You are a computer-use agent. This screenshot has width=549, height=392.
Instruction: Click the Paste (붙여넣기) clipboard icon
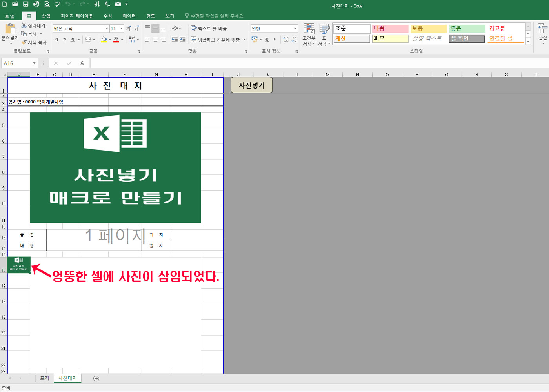[x=10, y=29]
